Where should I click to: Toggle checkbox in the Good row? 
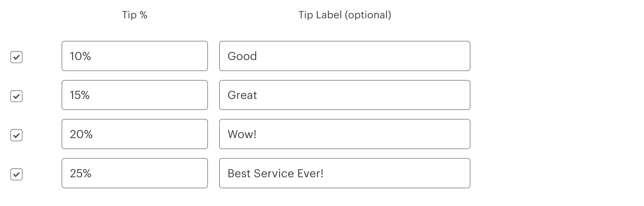point(16,57)
